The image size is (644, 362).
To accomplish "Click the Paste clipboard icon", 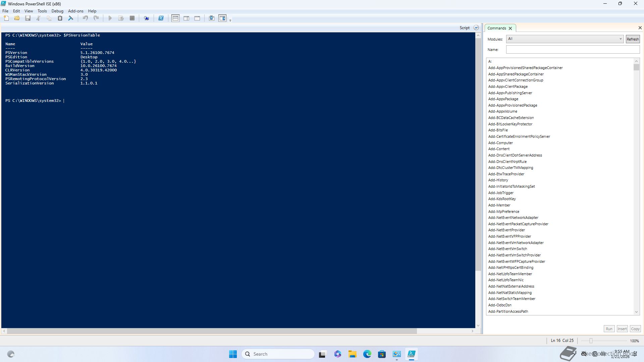I will click(x=60, y=18).
